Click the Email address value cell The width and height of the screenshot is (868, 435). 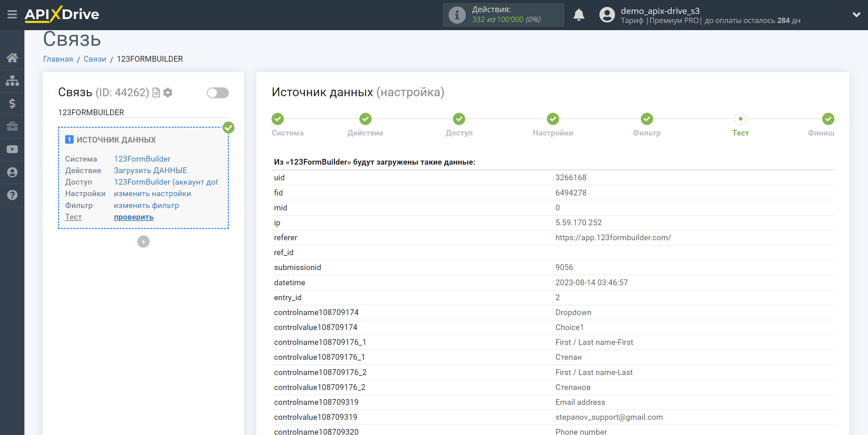(580, 402)
